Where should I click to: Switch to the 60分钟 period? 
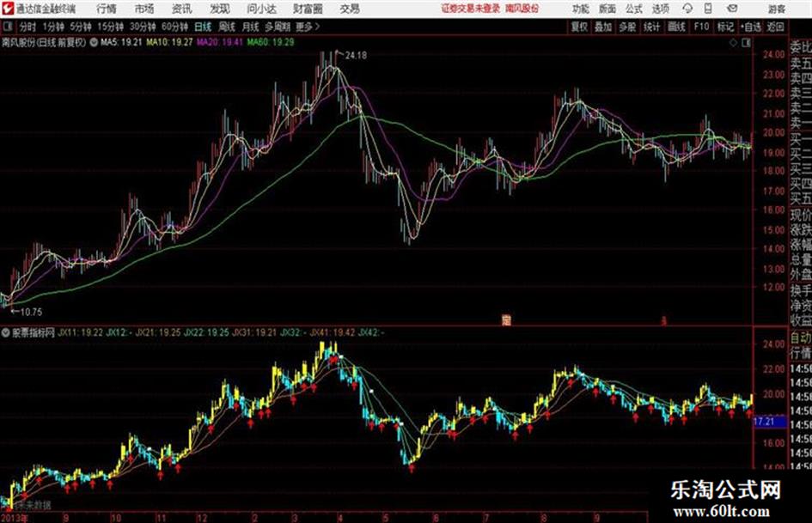coord(174,27)
